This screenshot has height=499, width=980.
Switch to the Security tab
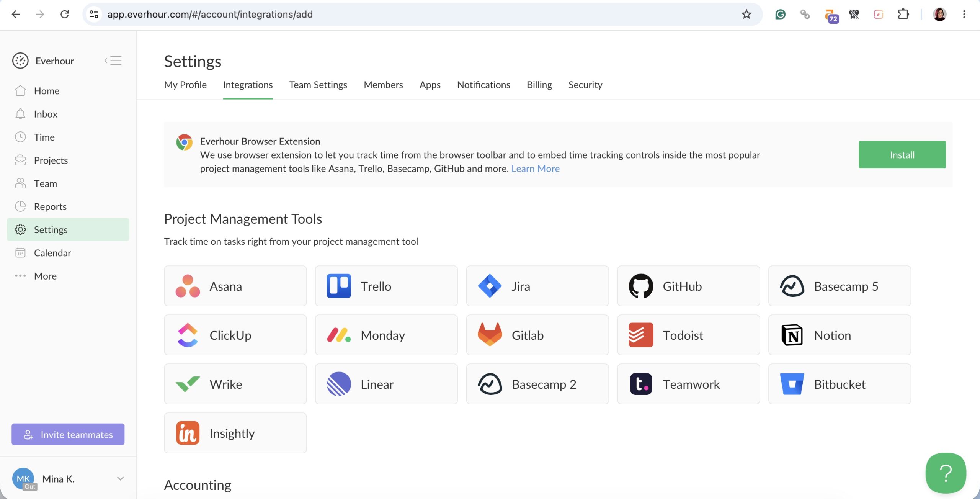pos(585,85)
